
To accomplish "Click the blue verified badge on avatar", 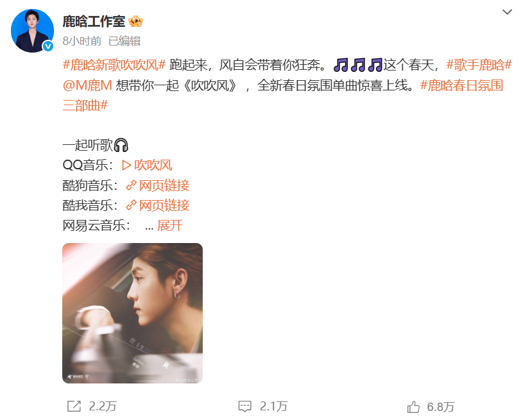I will pyautogui.click(x=48, y=46).
